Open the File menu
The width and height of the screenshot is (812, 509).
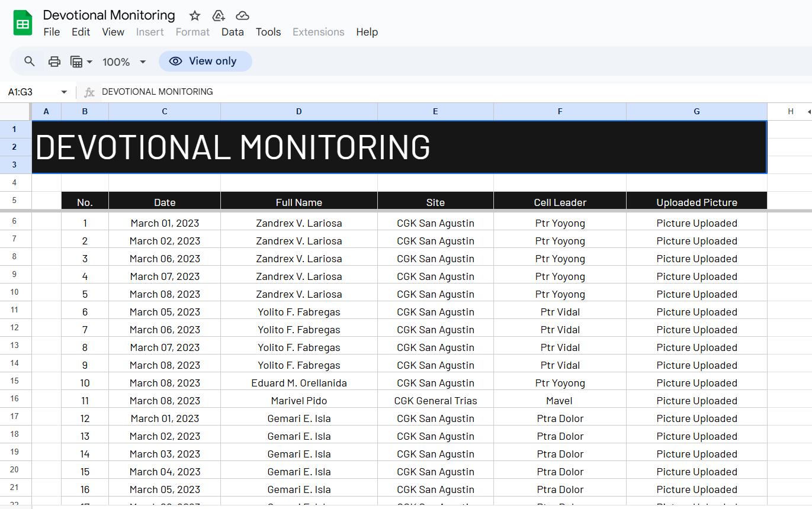point(52,32)
